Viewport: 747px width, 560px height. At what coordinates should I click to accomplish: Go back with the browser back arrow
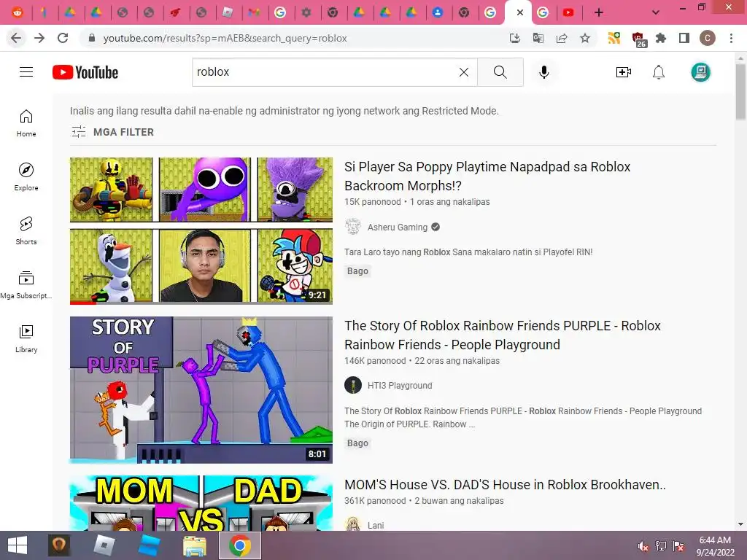click(x=16, y=38)
